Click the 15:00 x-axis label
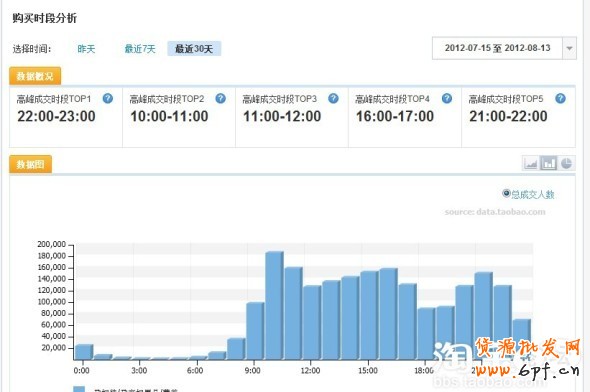590x392 pixels. click(368, 371)
